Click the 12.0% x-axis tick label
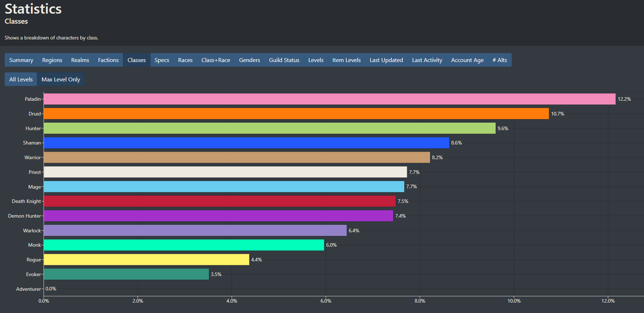Image resolution: width=644 pixels, height=313 pixels. (608, 301)
